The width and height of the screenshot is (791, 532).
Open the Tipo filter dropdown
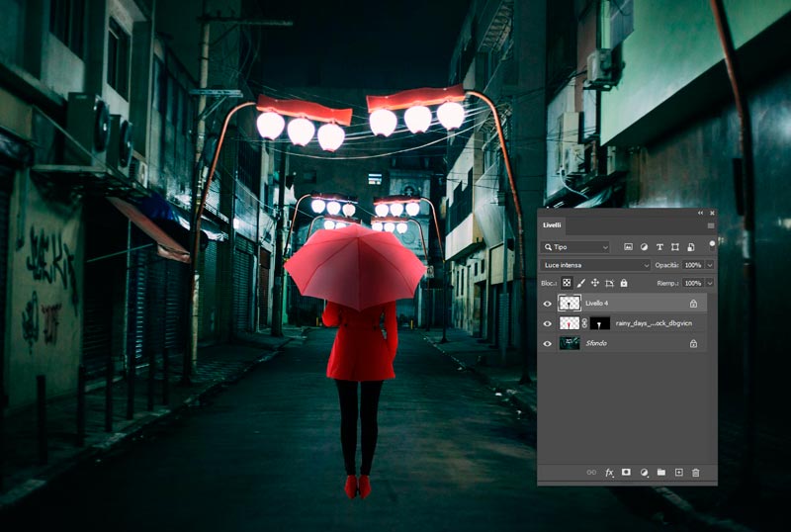click(x=575, y=247)
